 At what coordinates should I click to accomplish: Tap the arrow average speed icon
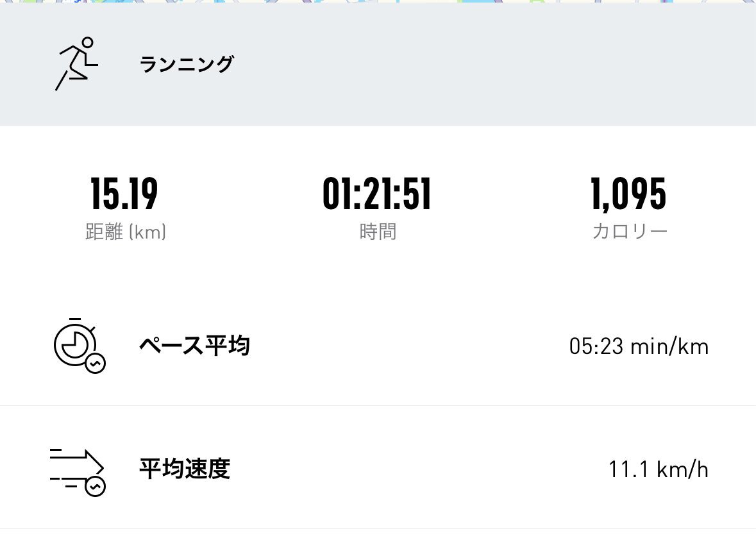click(78, 472)
